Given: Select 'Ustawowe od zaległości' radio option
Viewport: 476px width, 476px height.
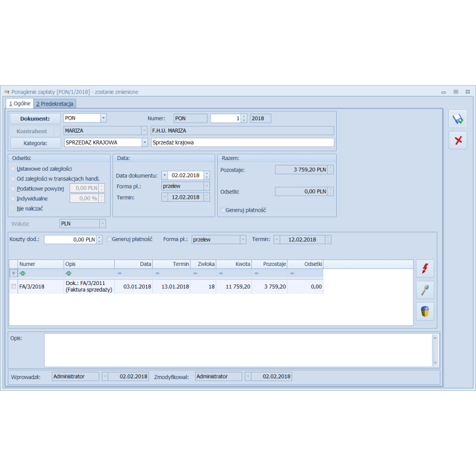Looking at the screenshot, I should [13, 168].
